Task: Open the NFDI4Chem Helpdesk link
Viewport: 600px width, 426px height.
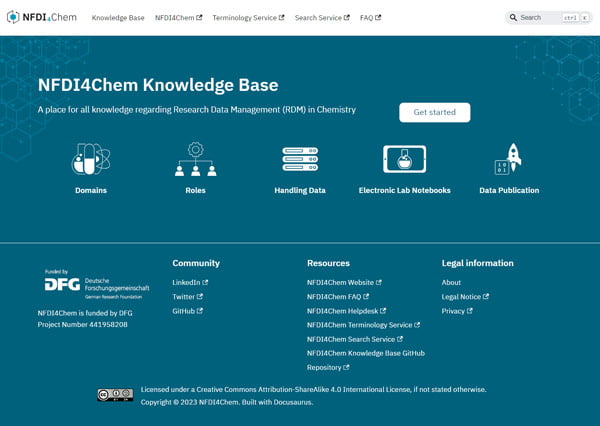Action: click(346, 311)
